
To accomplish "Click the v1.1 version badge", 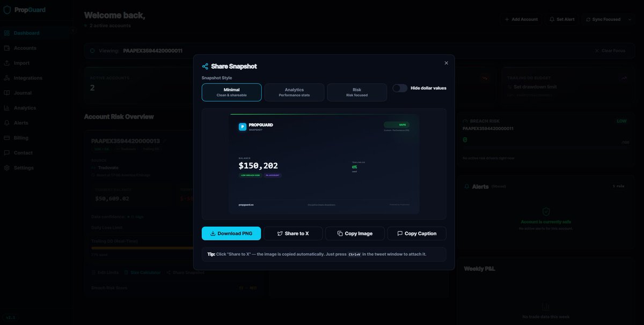I will [11, 317].
